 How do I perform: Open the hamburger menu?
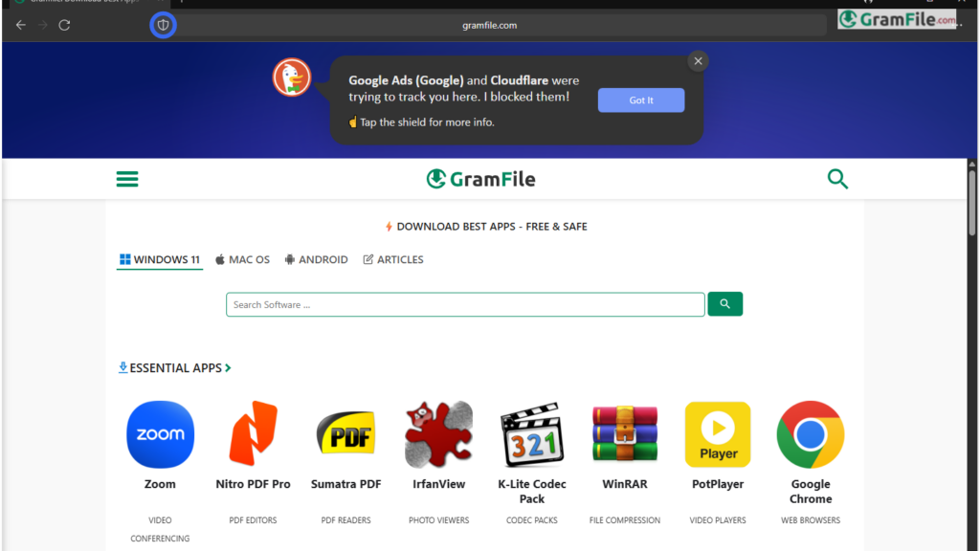[127, 179]
